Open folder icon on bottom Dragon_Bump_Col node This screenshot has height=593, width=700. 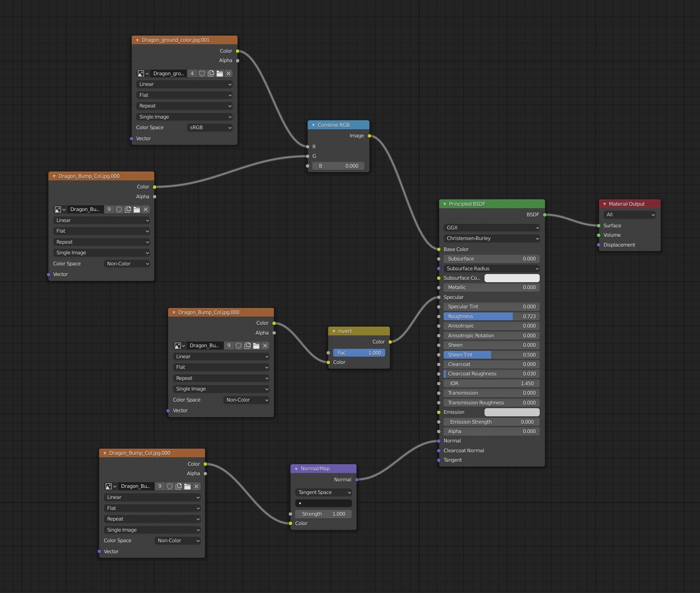click(x=187, y=486)
